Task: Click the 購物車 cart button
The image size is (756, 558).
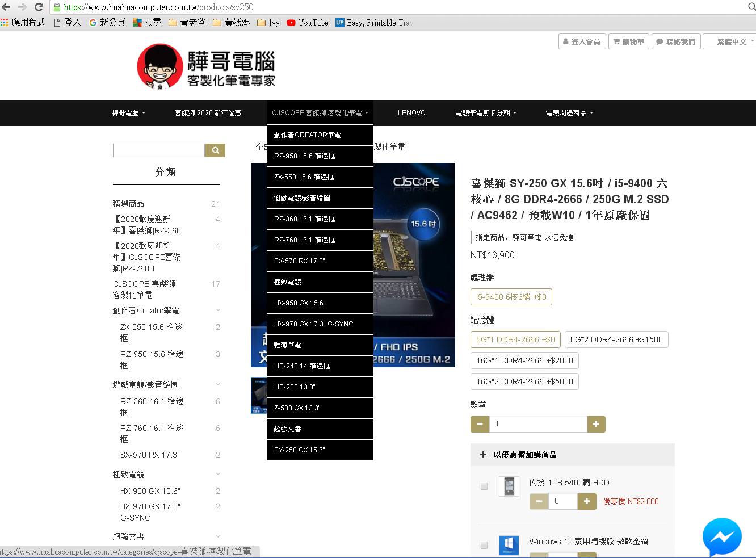Action: click(x=629, y=41)
